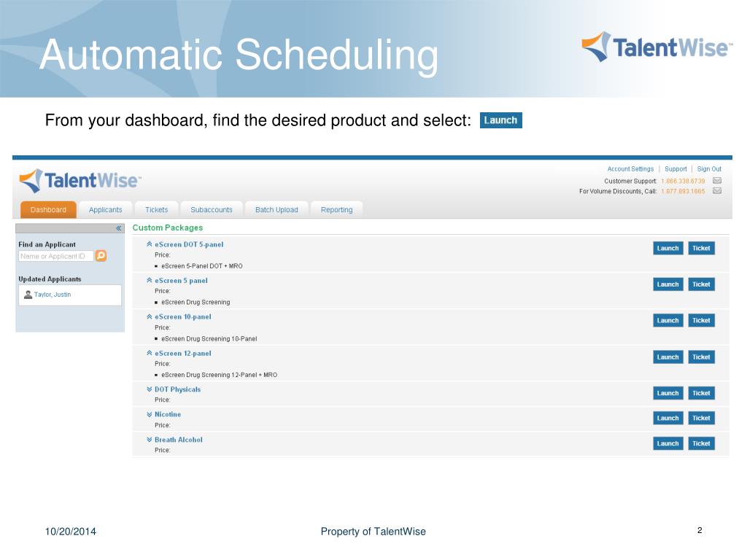The image size is (747, 560).
Task: Open the Reporting tab
Action: point(336,209)
